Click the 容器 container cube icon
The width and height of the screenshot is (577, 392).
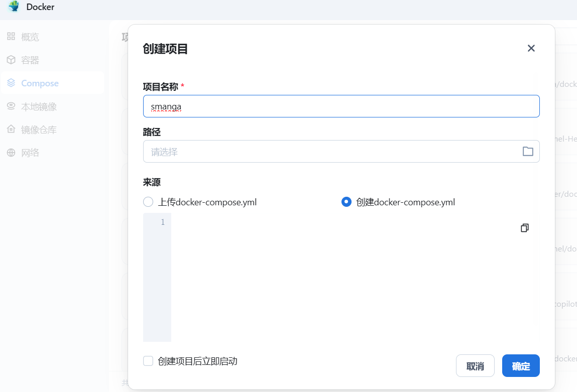11,60
